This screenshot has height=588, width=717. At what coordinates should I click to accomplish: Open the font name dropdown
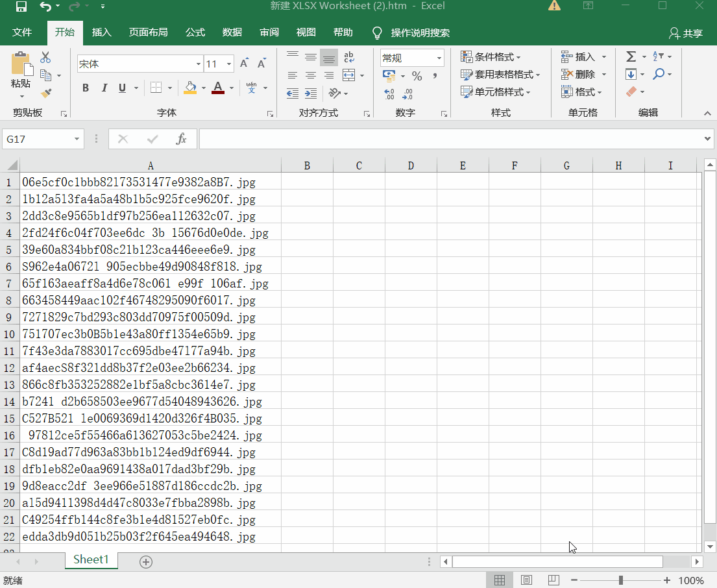pos(199,64)
